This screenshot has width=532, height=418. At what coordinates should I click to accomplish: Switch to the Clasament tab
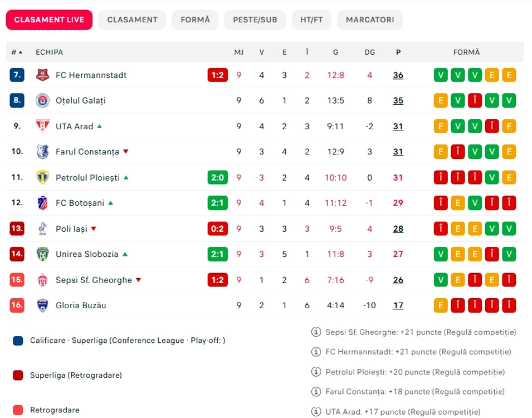[133, 20]
